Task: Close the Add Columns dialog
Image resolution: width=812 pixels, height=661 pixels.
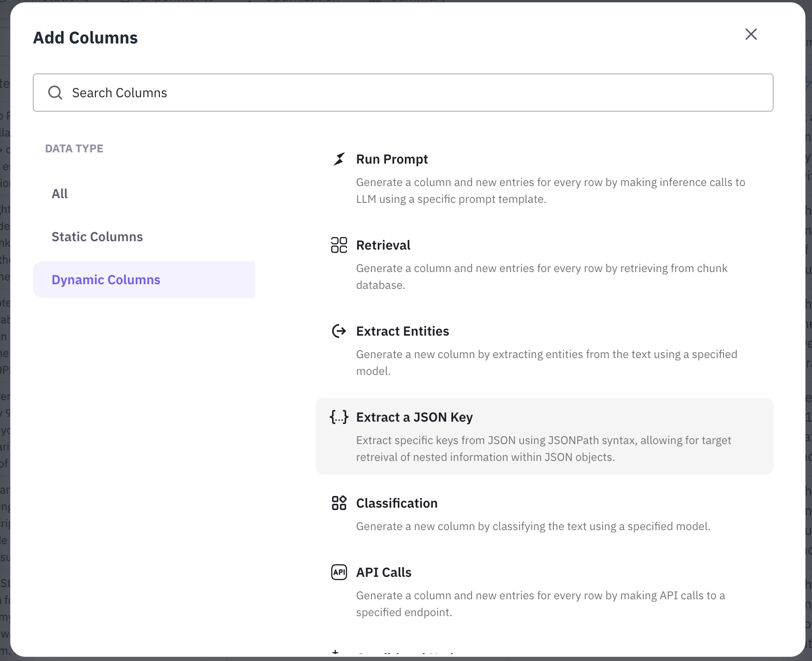Action: 751,34
